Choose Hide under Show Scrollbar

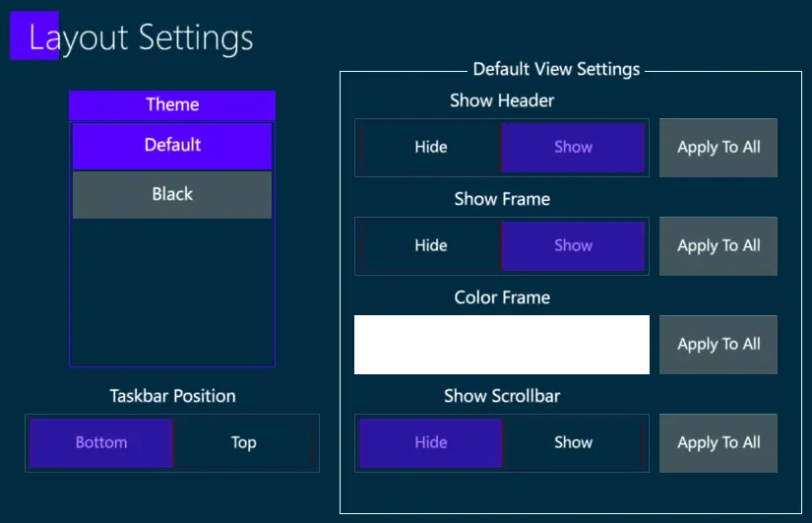[430, 443]
